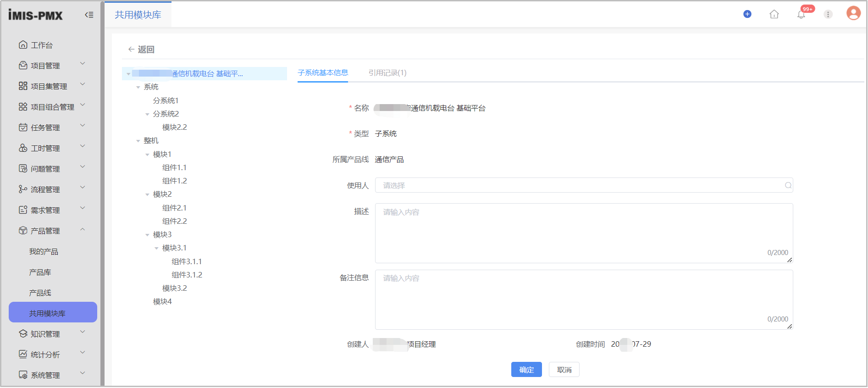
Task: Select 子系统基本信息 tab
Action: click(322, 73)
